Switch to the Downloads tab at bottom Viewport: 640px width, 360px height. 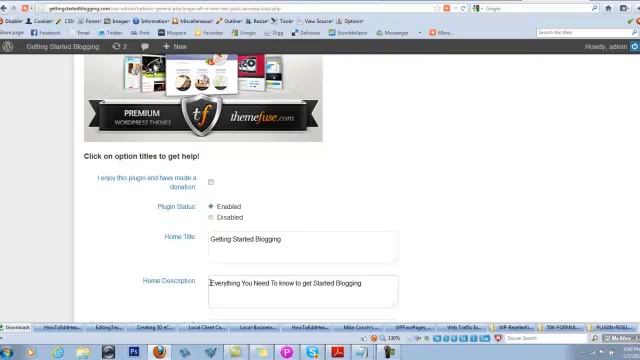[x=16, y=327]
